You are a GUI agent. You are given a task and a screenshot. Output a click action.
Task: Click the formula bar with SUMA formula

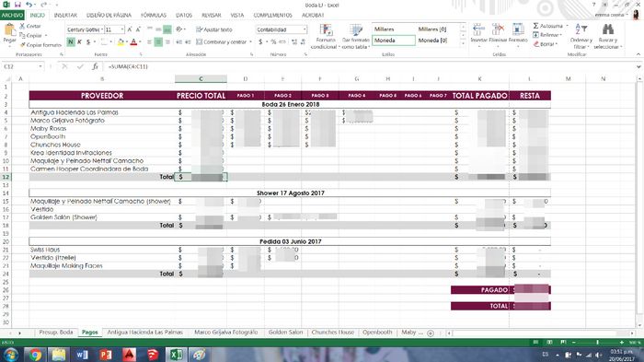[x=370, y=66]
